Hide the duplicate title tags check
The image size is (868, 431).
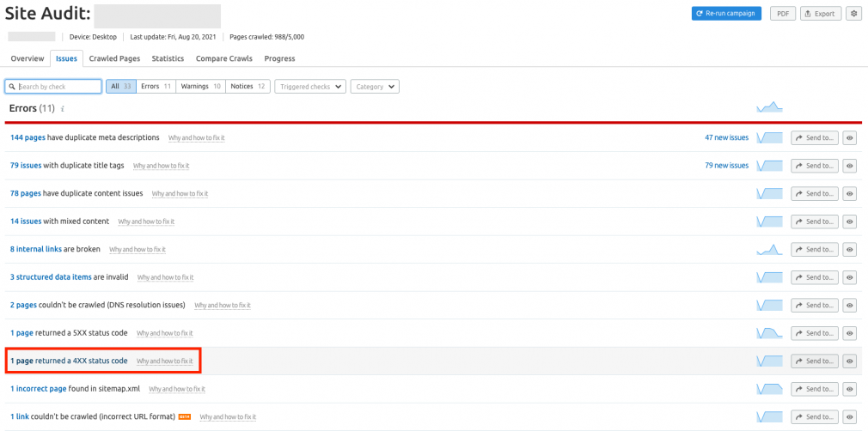(849, 166)
